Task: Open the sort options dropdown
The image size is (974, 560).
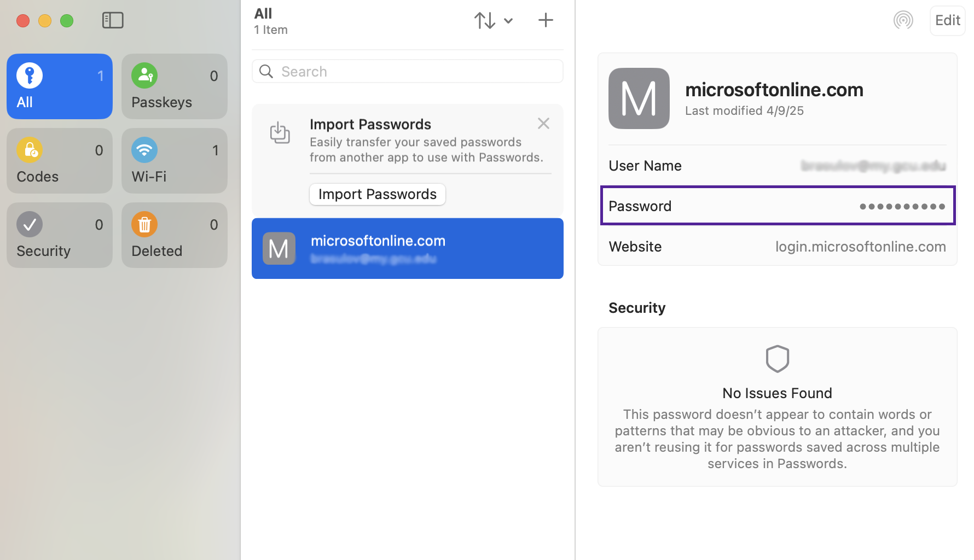Action: coord(493,21)
